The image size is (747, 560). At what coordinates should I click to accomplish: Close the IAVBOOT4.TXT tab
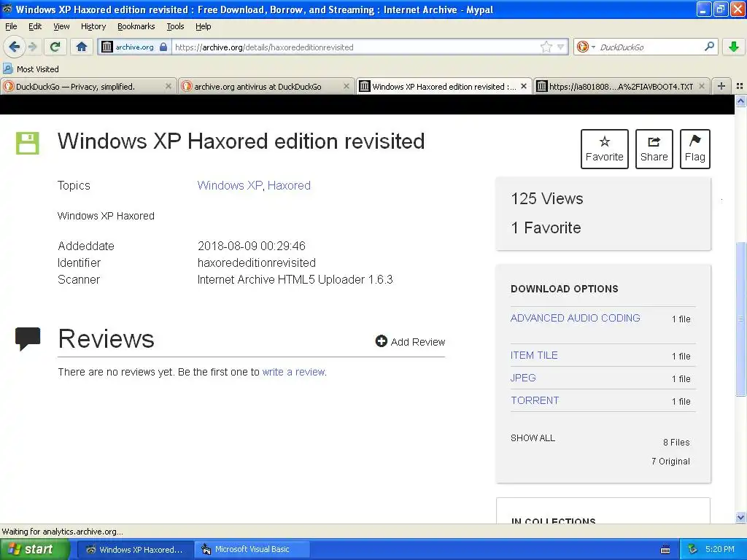click(x=702, y=86)
